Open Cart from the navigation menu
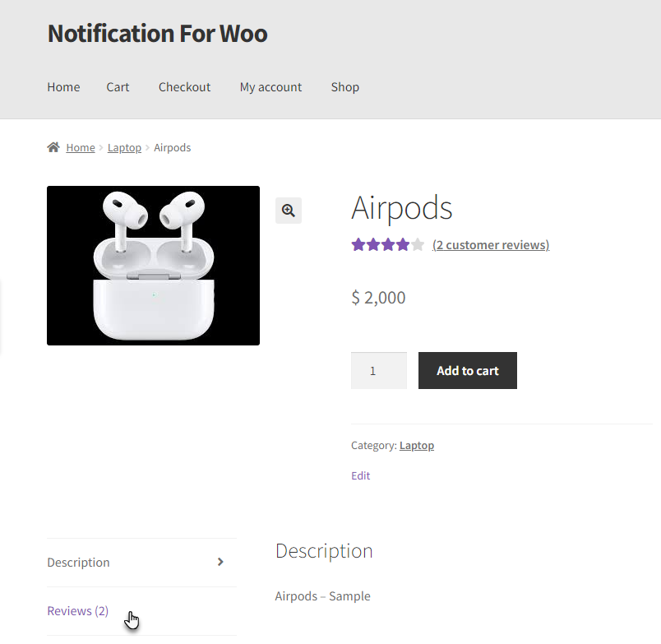Screen dimensions: 661x644 (118, 87)
